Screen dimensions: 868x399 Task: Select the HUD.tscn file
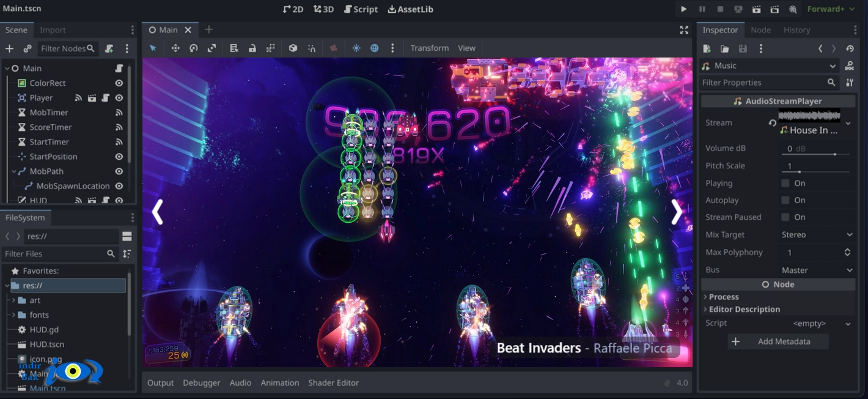46,344
